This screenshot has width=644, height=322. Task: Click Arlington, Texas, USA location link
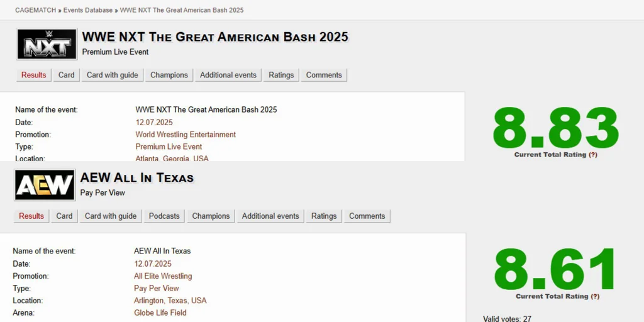point(170,301)
